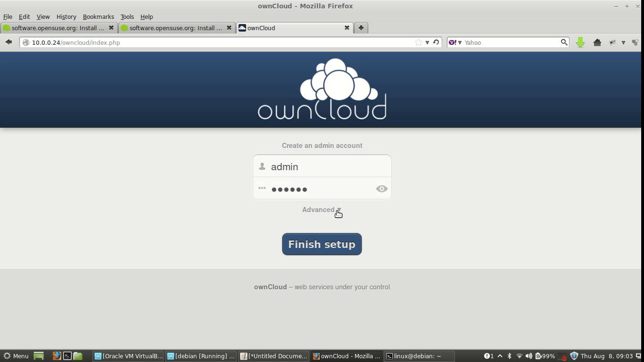Open the Tools menu
This screenshot has width=644, height=362.
(x=127, y=16)
